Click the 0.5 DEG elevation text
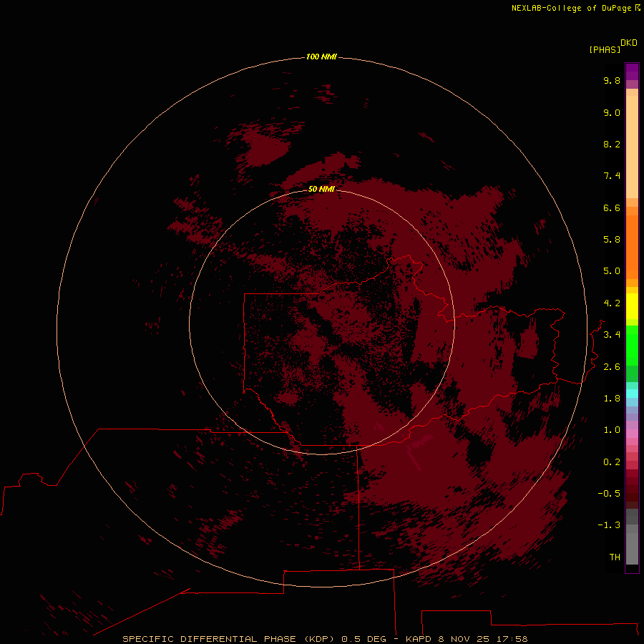The image size is (644, 644). 364,639
